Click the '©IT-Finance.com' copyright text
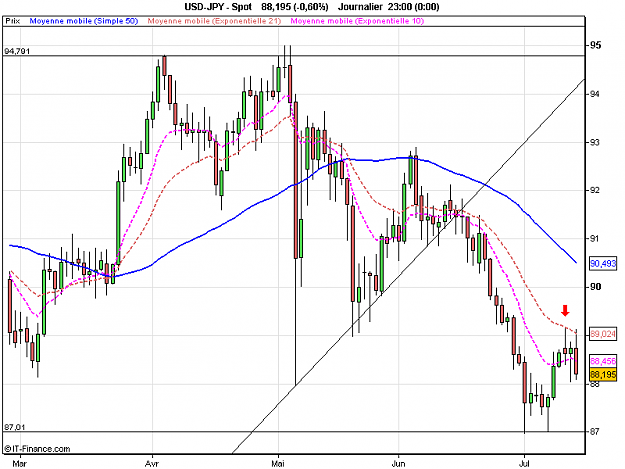625x469 pixels. [37, 449]
